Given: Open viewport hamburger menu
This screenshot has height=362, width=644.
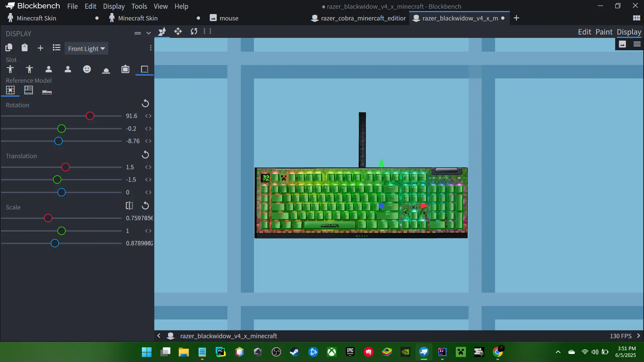Looking at the screenshot, I should pos(637,44).
